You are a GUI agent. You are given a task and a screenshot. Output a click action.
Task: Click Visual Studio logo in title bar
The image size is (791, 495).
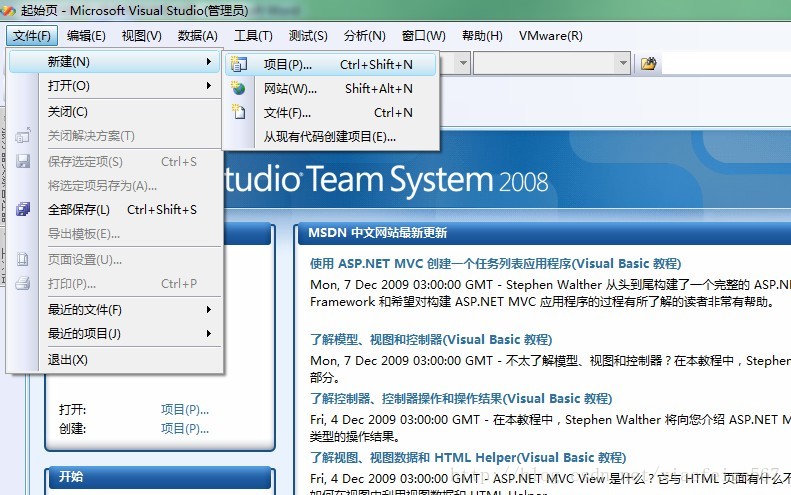8,10
